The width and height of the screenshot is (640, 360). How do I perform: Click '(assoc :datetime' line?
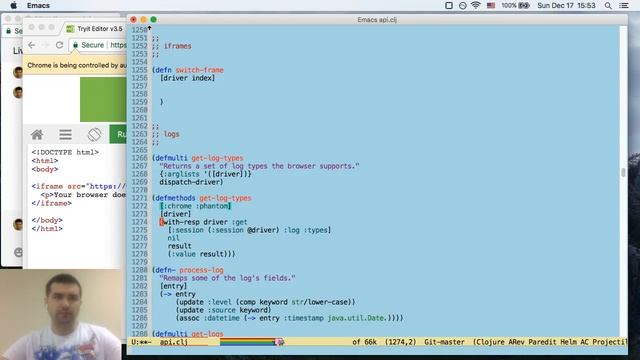[x=289, y=318]
